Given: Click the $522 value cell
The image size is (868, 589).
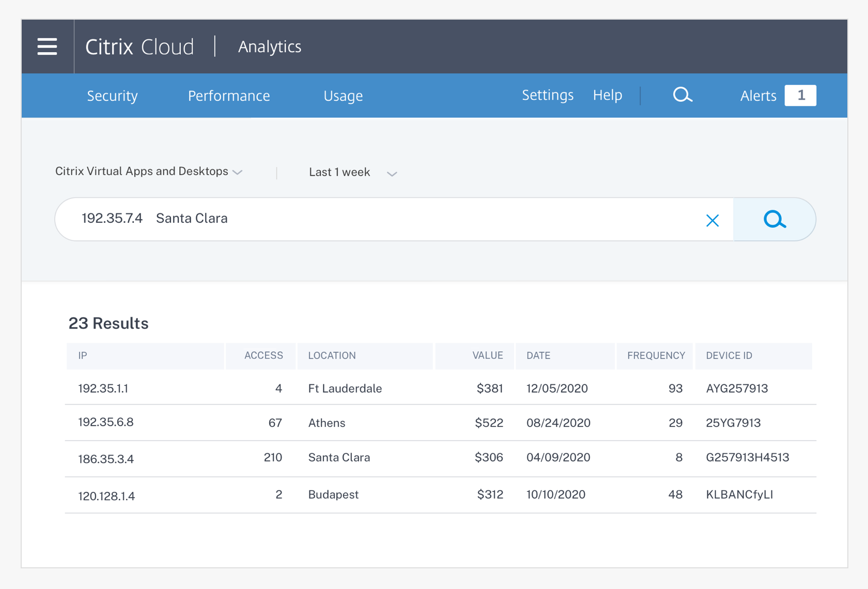Looking at the screenshot, I should [x=489, y=423].
